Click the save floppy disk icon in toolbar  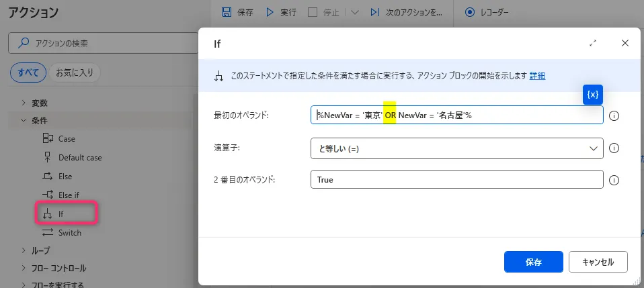click(x=227, y=12)
